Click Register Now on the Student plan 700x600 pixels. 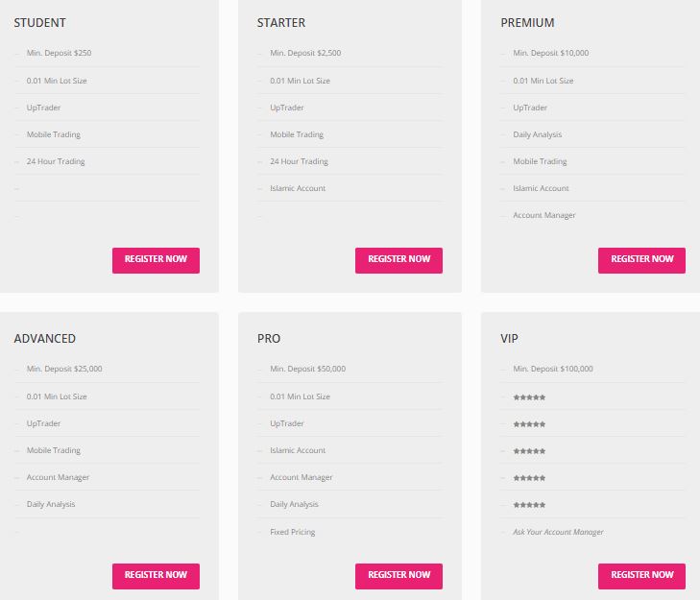[x=156, y=260]
